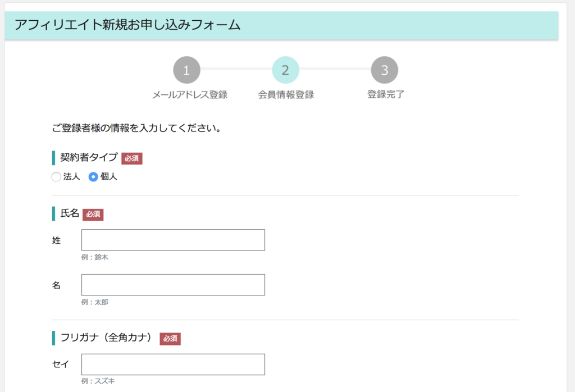The image size is (575, 392).
Task: Select the 法人 radio button
Action: (x=56, y=177)
